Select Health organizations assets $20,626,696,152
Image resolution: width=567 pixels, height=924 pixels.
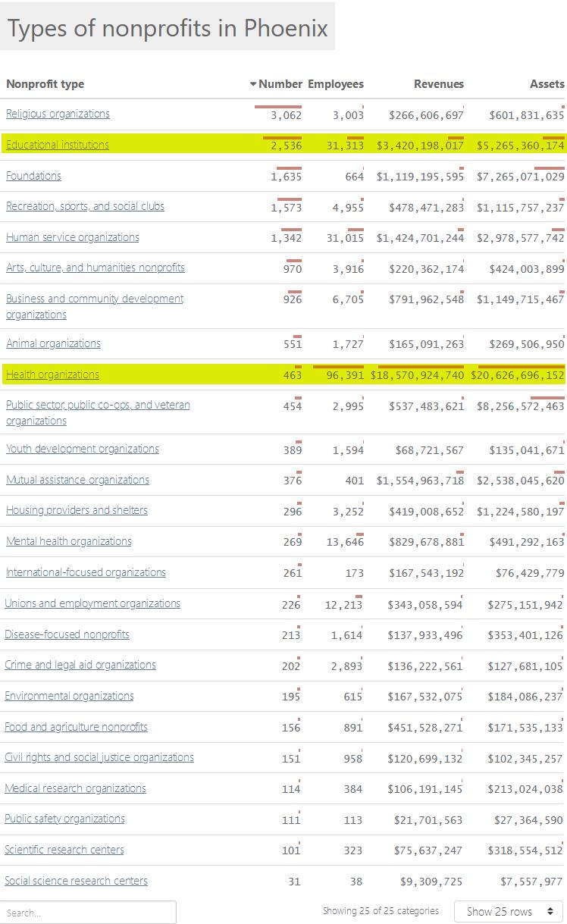coord(517,375)
